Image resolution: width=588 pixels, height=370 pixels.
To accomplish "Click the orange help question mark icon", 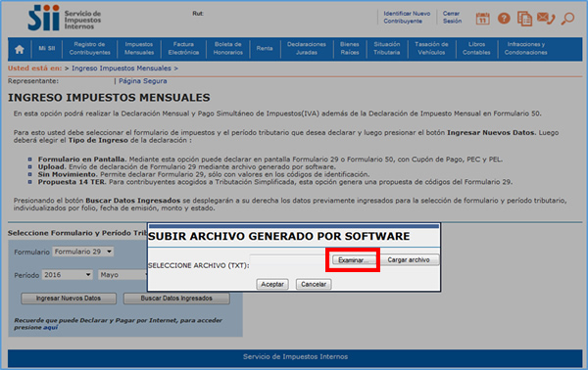I will pos(504,18).
